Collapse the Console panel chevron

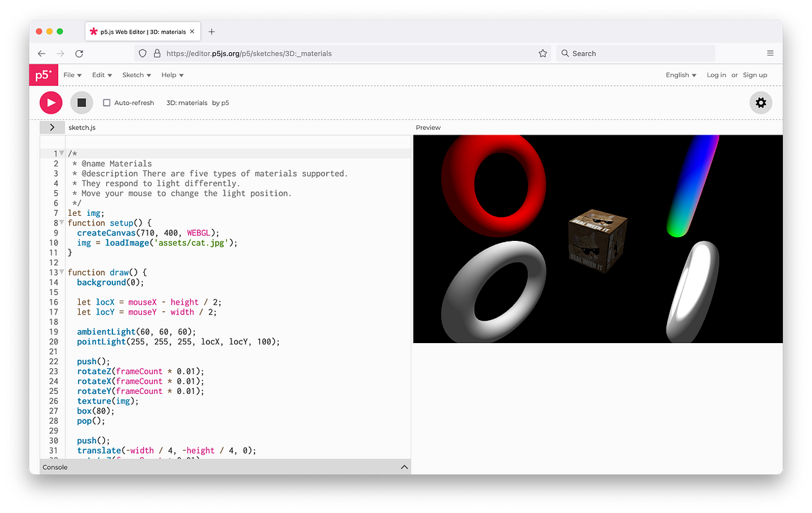pyautogui.click(x=405, y=466)
